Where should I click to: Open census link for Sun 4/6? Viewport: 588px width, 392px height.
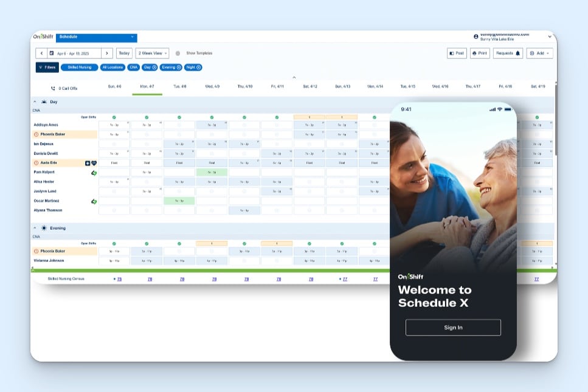pyautogui.click(x=119, y=279)
